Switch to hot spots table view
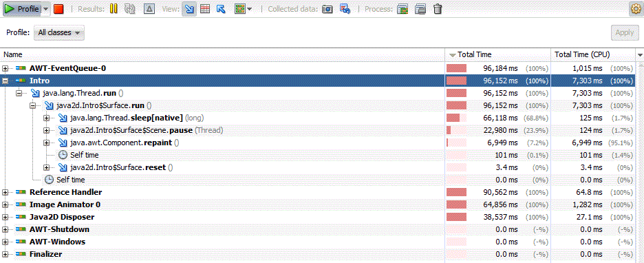This screenshot has height=263, width=644. click(205, 9)
